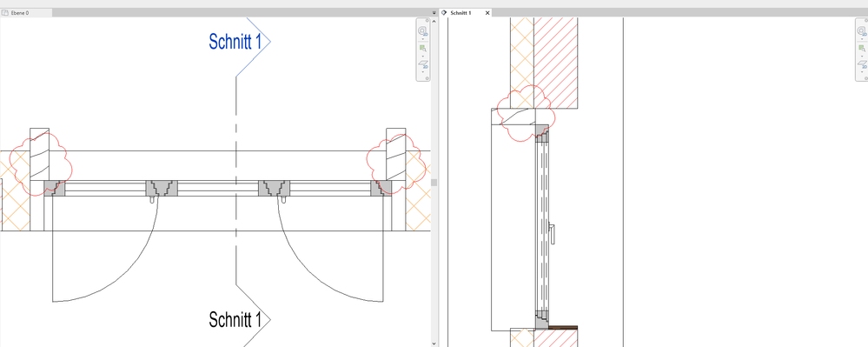Screen dimensions: 868x347
Task: Select the window handle in the section view
Action: 553,233
